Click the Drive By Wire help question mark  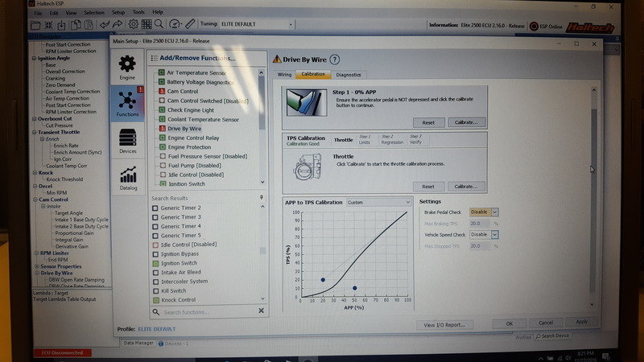click(x=335, y=60)
